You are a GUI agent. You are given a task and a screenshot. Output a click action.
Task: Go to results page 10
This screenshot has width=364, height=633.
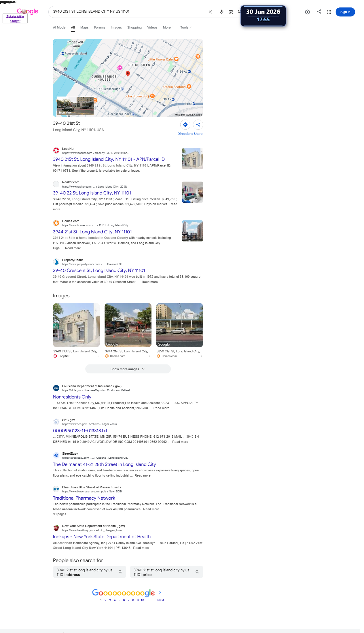pos(142,600)
